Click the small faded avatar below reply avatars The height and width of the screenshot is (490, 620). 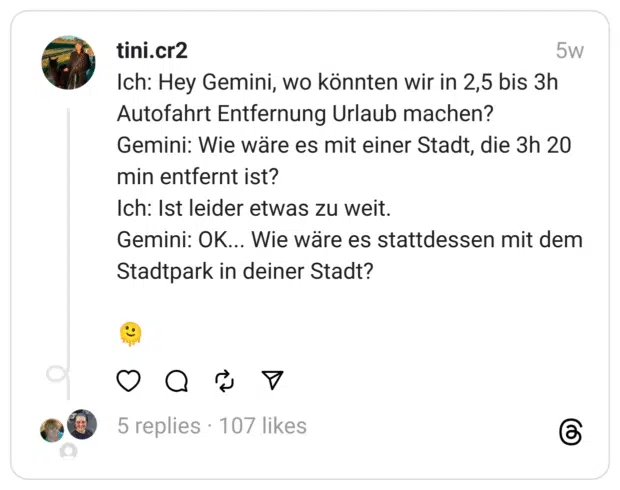coord(68,450)
